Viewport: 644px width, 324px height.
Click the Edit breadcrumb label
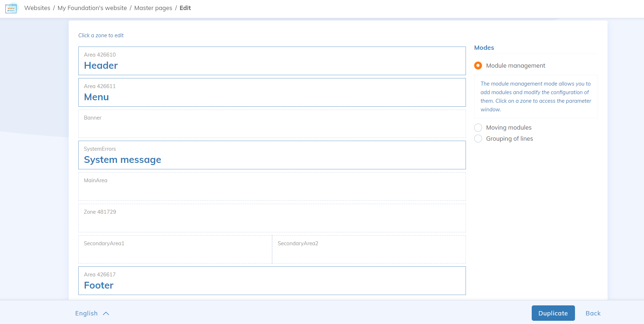tap(185, 8)
